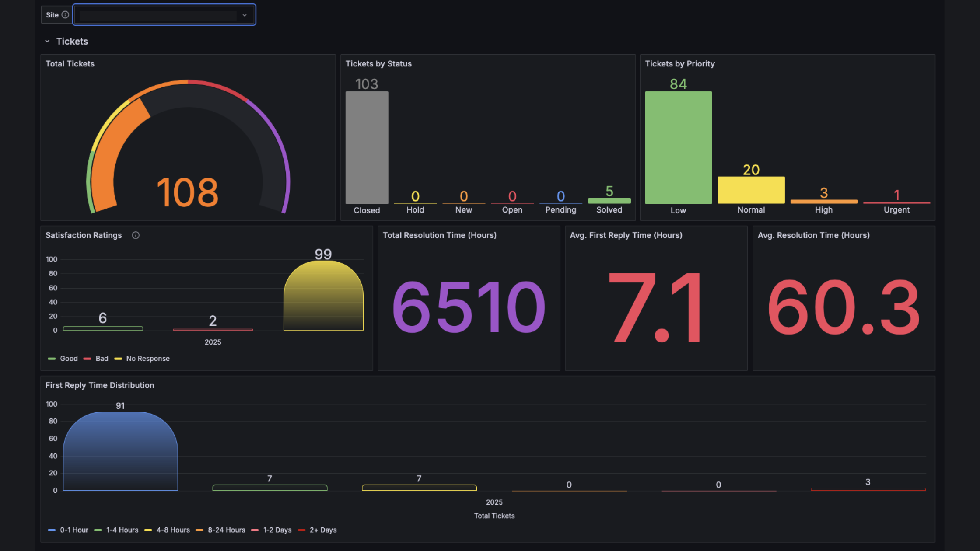
Task: Toggle the 0-1 Hour legend series
Action: pos(73,530)
